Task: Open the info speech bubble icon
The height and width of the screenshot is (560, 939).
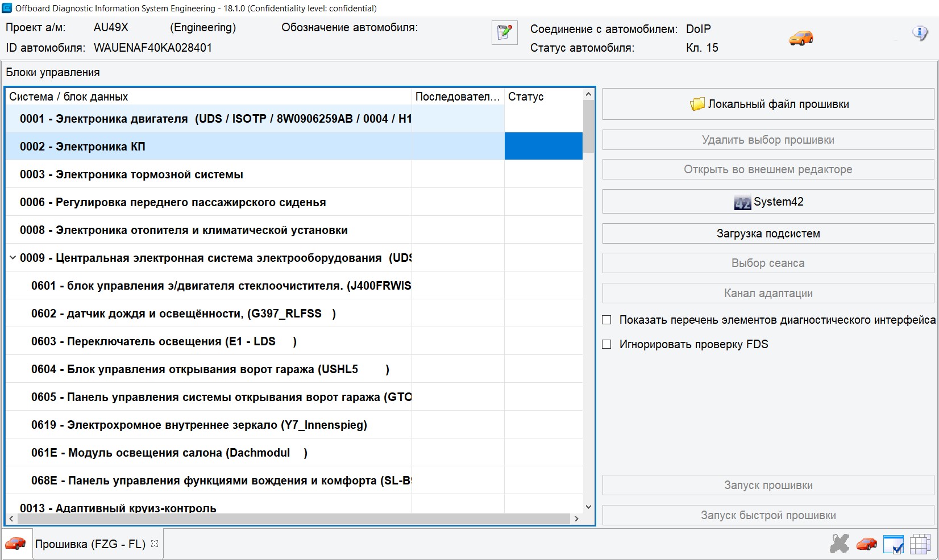Action: click(x=919, y=33)
